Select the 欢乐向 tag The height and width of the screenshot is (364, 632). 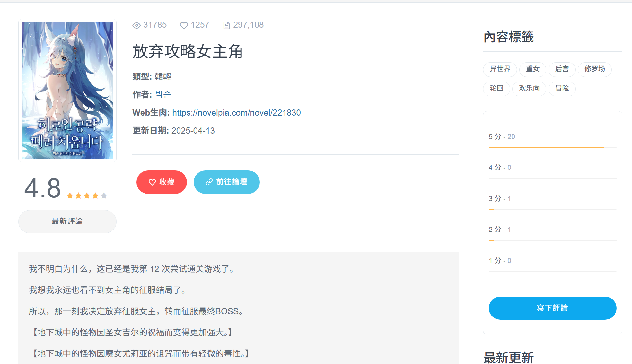tap(529, 88)
